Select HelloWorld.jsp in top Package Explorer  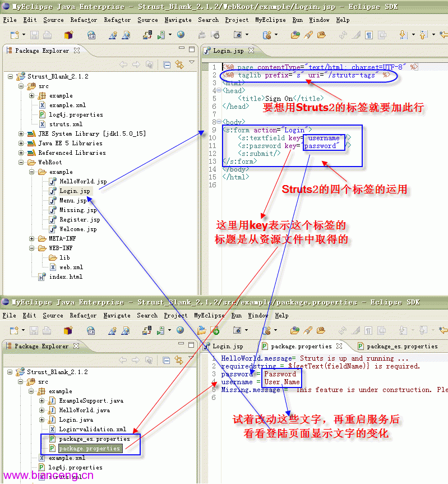[83, 182]
